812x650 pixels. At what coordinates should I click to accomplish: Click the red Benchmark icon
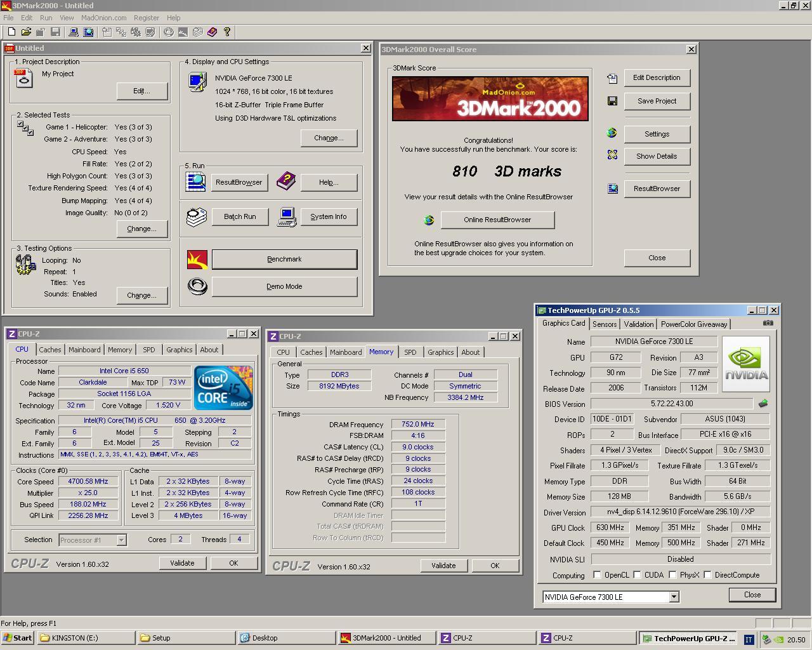click(197, 259)
